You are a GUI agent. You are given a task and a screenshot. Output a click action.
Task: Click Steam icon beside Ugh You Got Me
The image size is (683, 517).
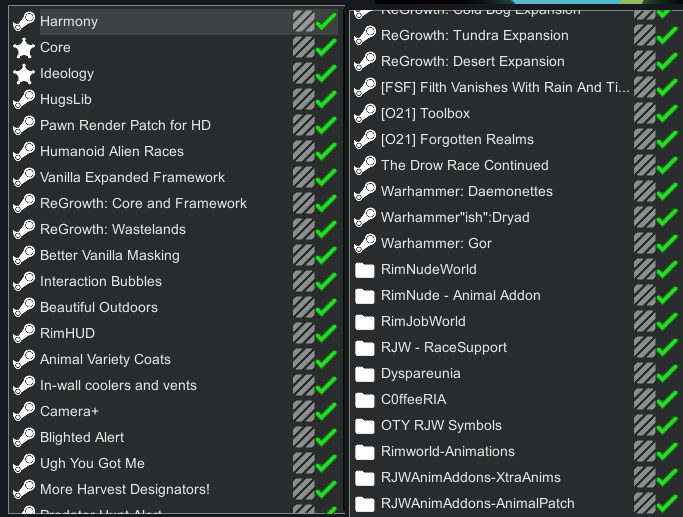coord(24,463)
